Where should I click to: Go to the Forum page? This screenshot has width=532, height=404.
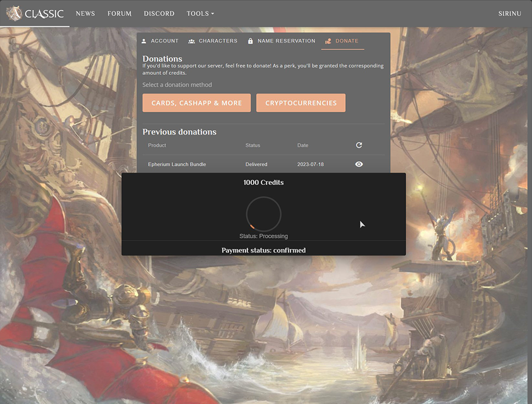[119, 13]
